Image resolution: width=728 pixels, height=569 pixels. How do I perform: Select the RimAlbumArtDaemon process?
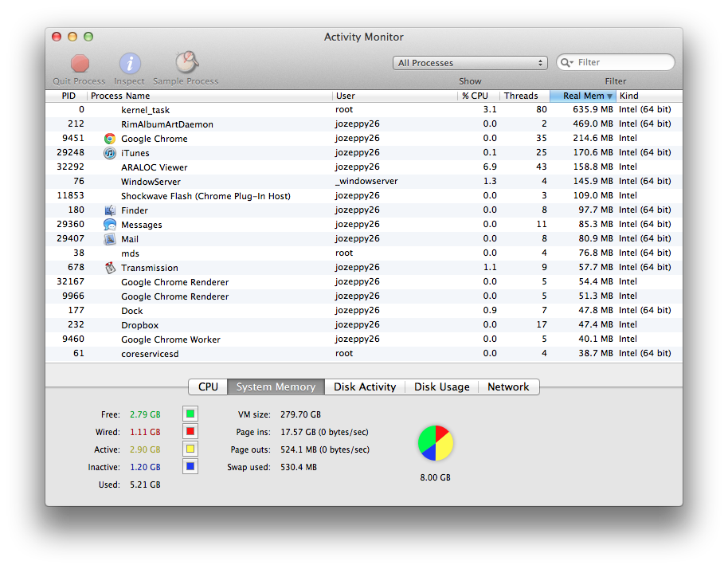tap(364, 124)
